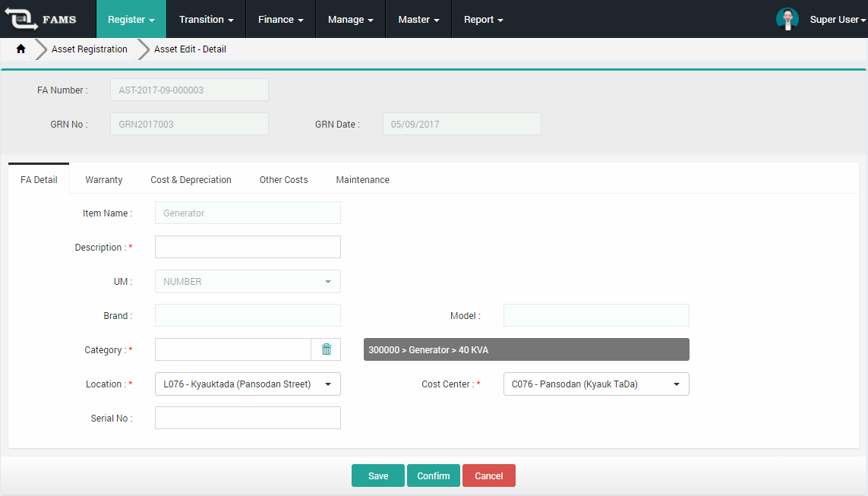The width and height of the screenshot is (868, 496).
Task: Click the Super User avatar picture
Action: [x=788, y=18]
